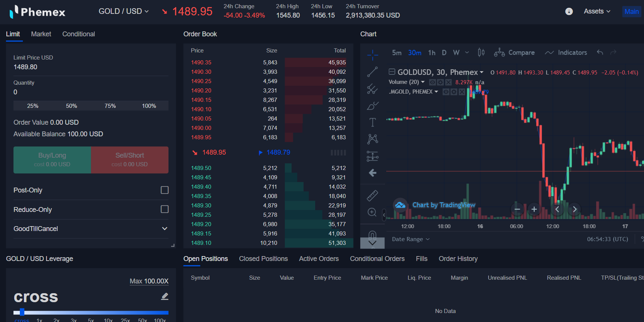Viewport: 644px width, 322px height.
Task: Select the brush drawing tool
Action: 373,106
